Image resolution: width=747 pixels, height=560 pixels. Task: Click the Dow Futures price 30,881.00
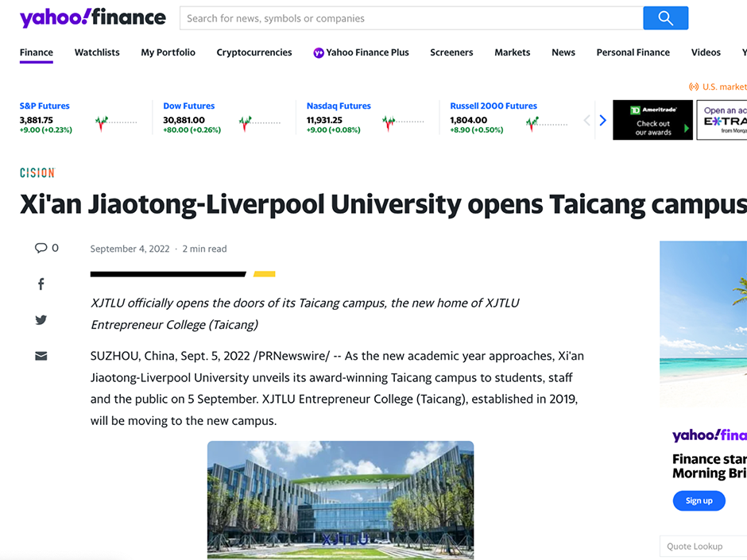[184, 120]
